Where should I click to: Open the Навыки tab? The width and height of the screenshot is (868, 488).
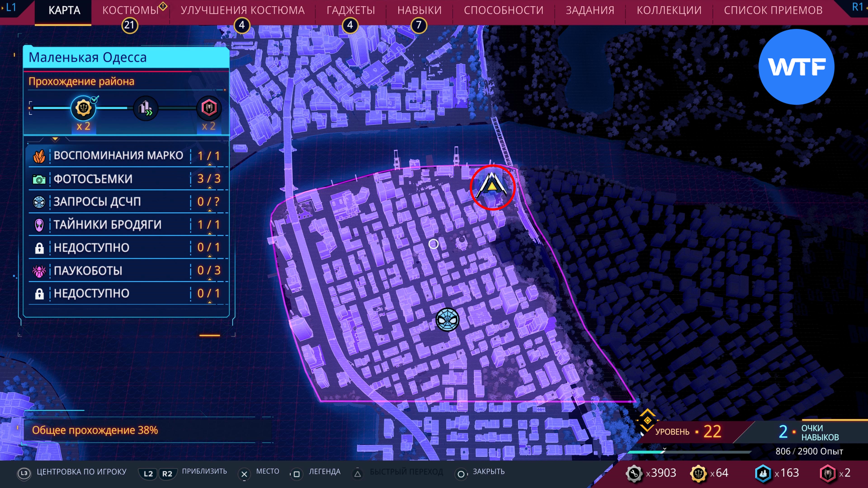[419, 10]
